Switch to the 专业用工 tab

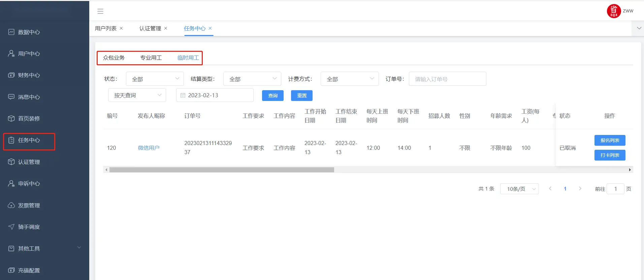click(151, 58)
